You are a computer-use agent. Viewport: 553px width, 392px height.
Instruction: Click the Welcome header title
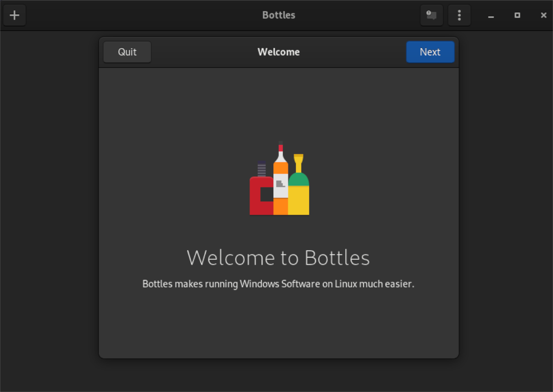click(278, 52)
